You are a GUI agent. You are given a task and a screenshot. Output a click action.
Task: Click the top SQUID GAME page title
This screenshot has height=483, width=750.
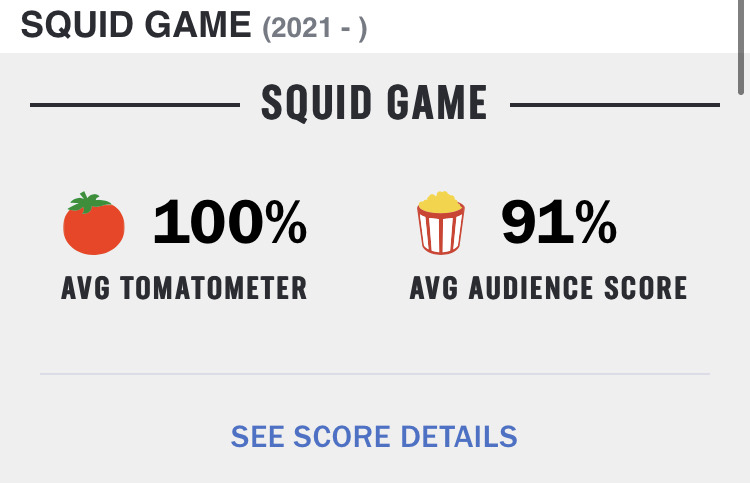coord(136,26)
